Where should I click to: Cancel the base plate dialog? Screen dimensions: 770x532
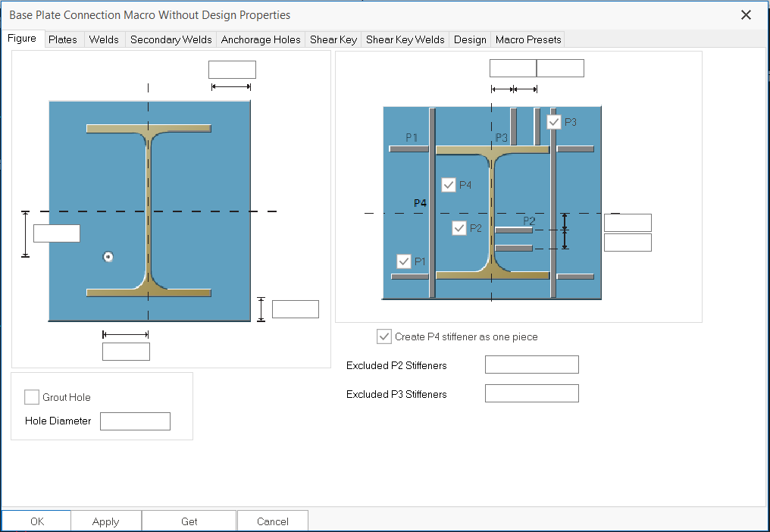click(273, 521)
